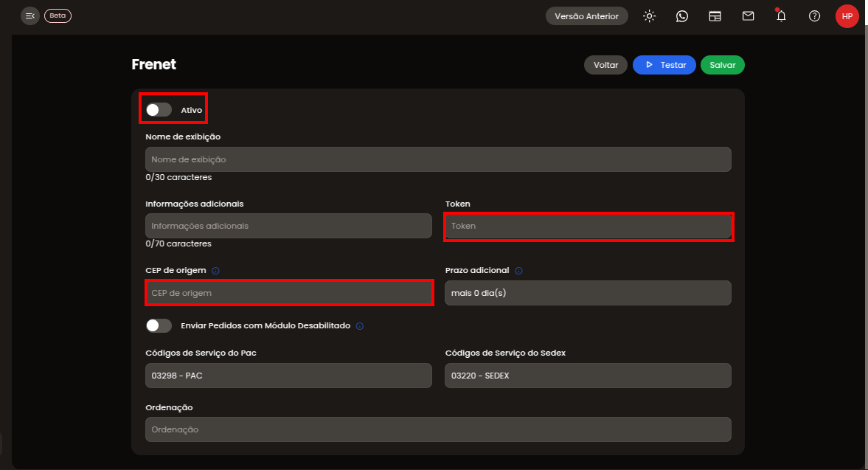Open the mail envelope icon
This screenshot has width=868, height=470.
point(748,16)
